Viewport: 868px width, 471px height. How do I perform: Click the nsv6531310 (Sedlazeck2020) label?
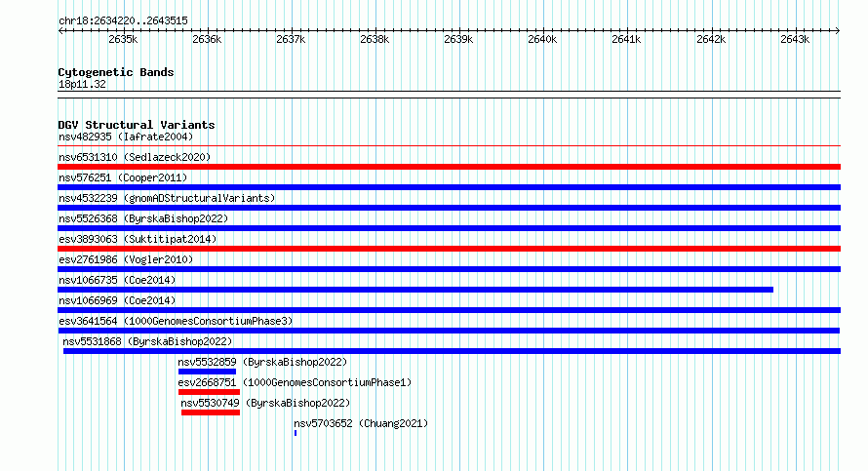coord(135,157)
